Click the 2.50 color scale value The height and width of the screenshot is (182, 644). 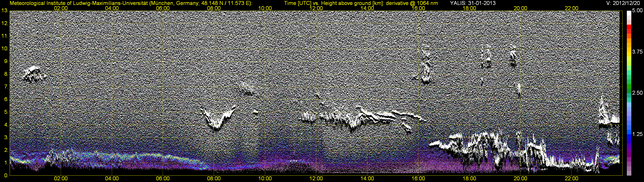[x=637, y=93]
